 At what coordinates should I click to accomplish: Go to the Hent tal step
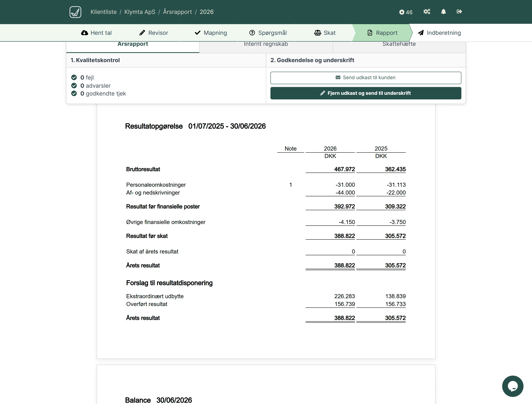(96, 33)
